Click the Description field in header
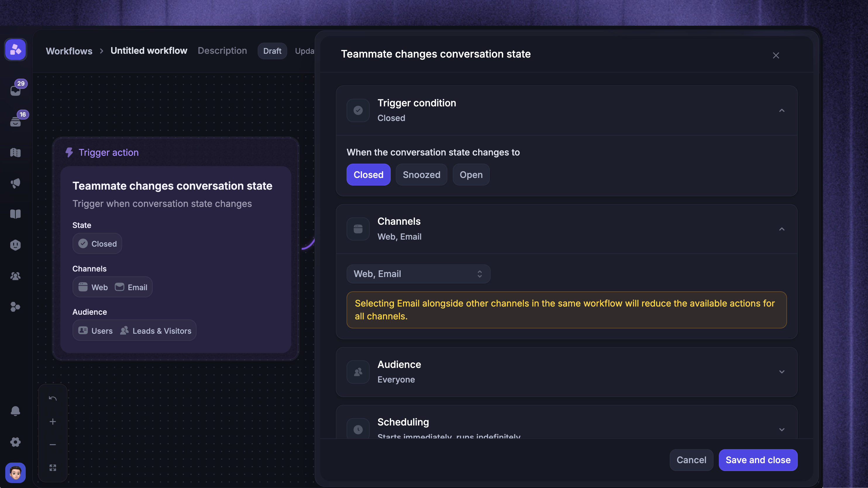The image size is (868, 488). [x=222, y=51]
